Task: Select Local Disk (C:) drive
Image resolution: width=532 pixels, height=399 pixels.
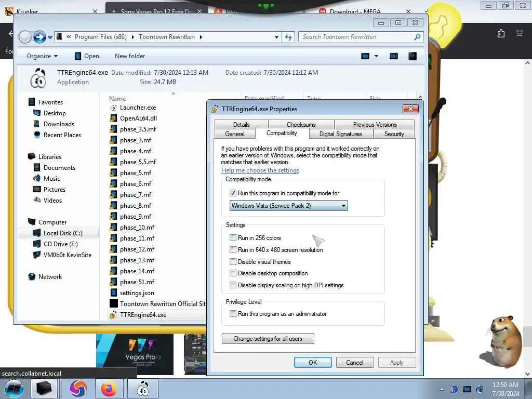Action: pyautogui.click(x=58, y=233)
